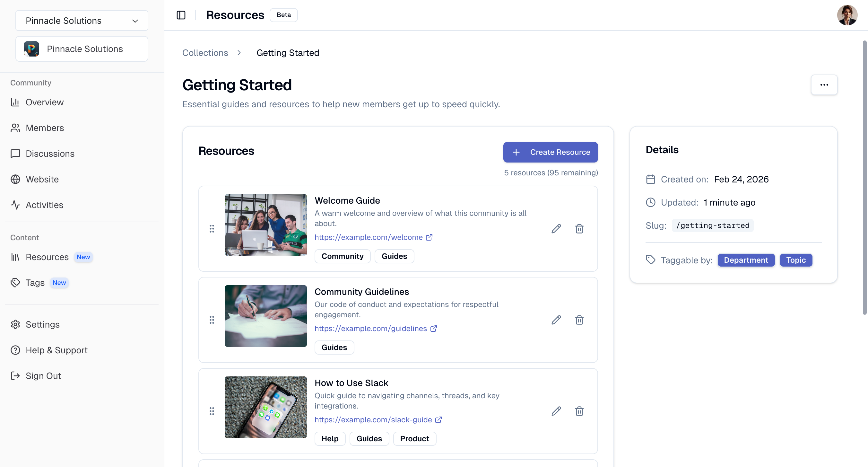Click the Discussions chat bubble icon

15,154
